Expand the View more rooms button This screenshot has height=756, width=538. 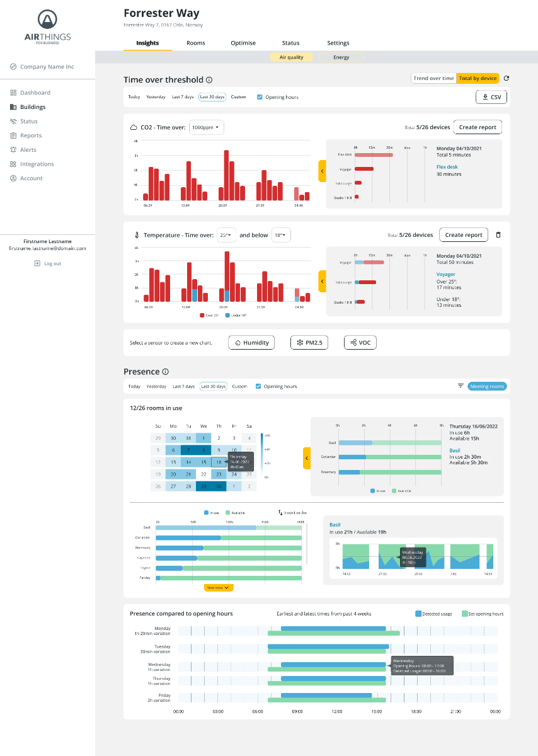click(x=219, y=587)
